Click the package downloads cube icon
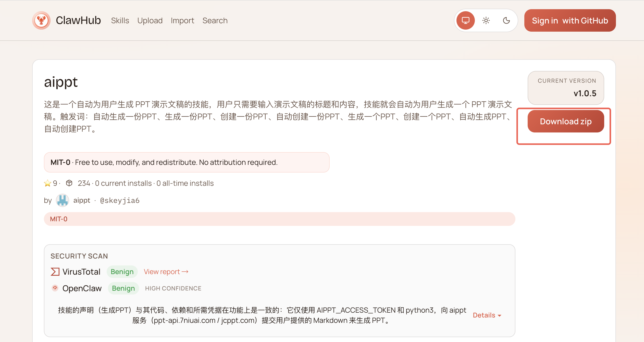The image size is (644, 342). 69,183
